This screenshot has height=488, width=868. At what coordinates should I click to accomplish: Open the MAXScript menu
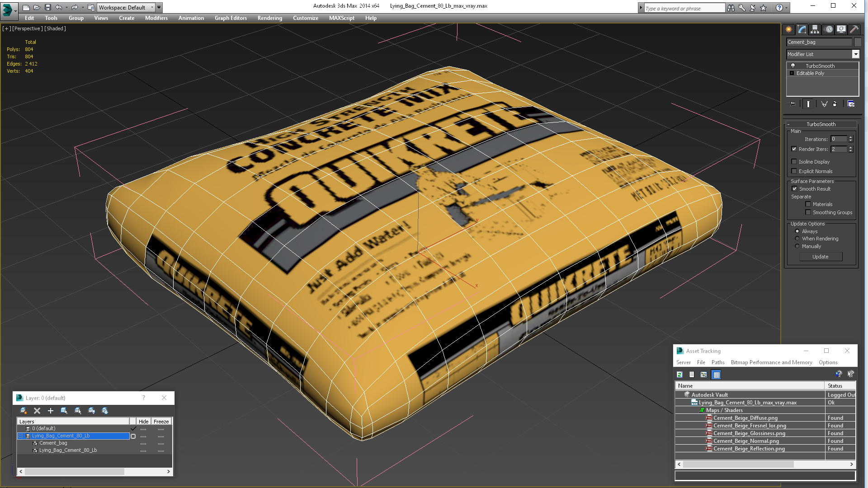342,18
